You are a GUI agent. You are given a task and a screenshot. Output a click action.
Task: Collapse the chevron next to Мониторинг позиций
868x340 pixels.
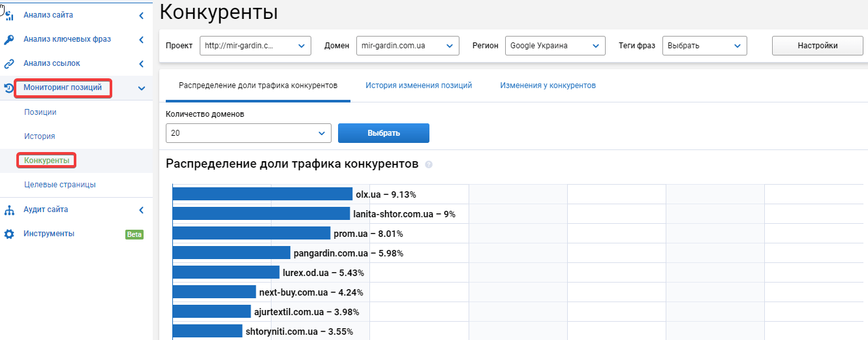[x=142, y=88]
